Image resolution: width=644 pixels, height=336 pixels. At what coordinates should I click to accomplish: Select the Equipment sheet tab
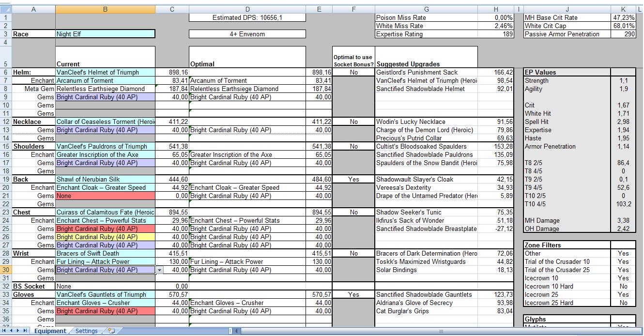click(x=50, y=331)
